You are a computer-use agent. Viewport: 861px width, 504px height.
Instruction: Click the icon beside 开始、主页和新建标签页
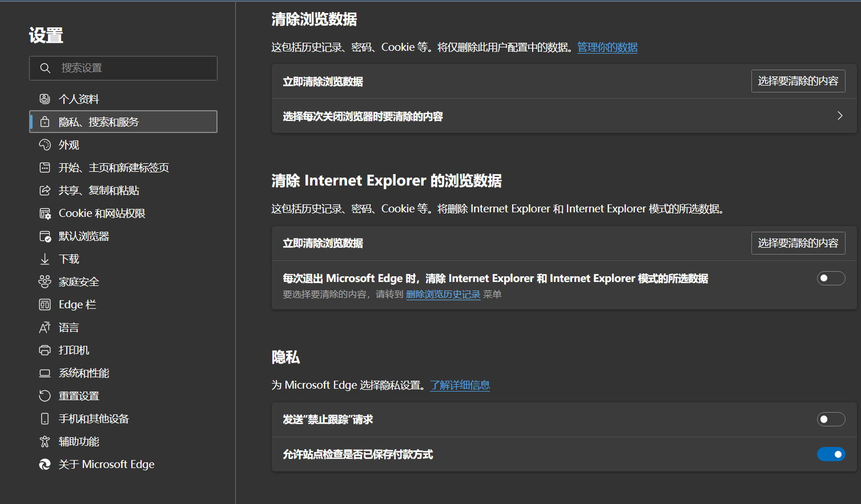coord(45,167)
